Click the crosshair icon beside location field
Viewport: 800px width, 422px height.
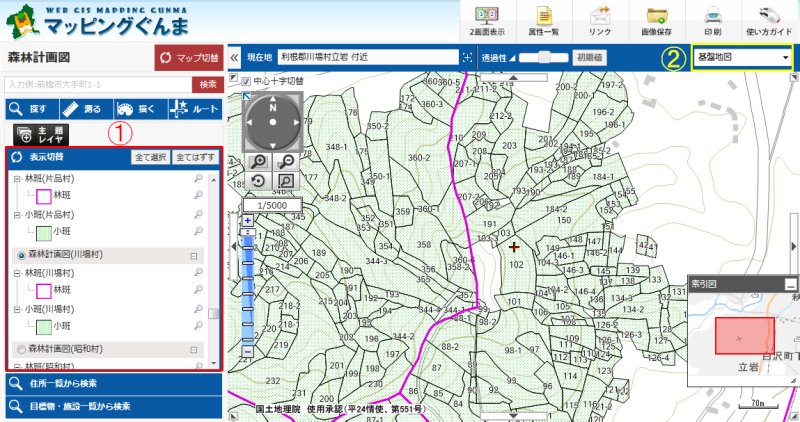point(467,58)
